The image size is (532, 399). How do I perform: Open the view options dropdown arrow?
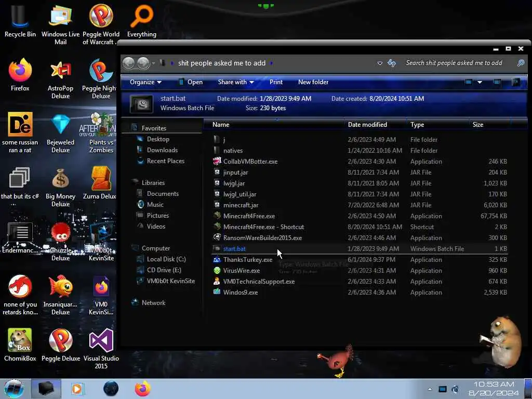pyautogui.click(x=480, y=82)
